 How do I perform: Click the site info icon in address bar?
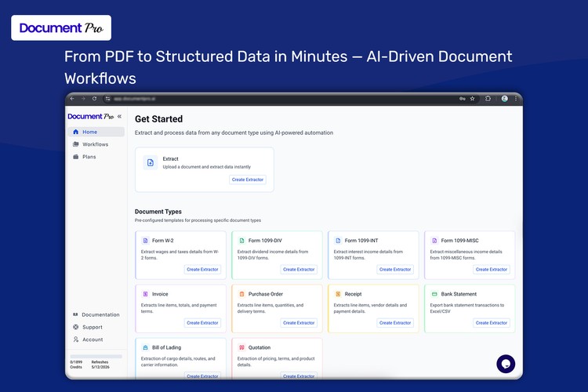108,99
